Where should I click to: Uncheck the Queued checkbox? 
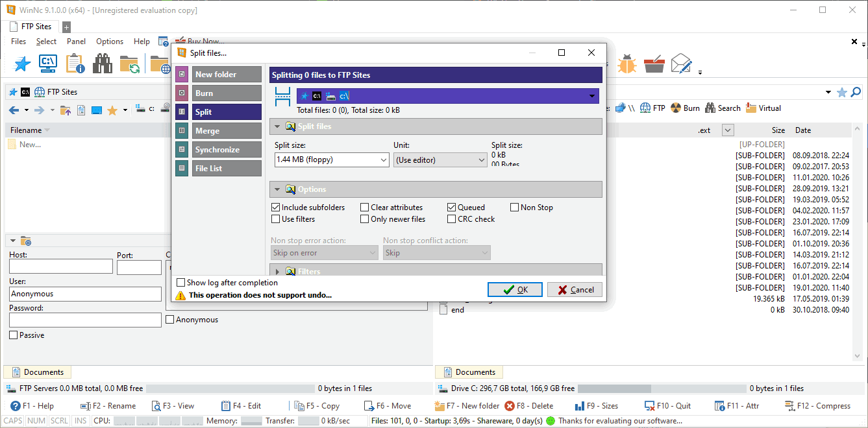click(x=452, y=208)
